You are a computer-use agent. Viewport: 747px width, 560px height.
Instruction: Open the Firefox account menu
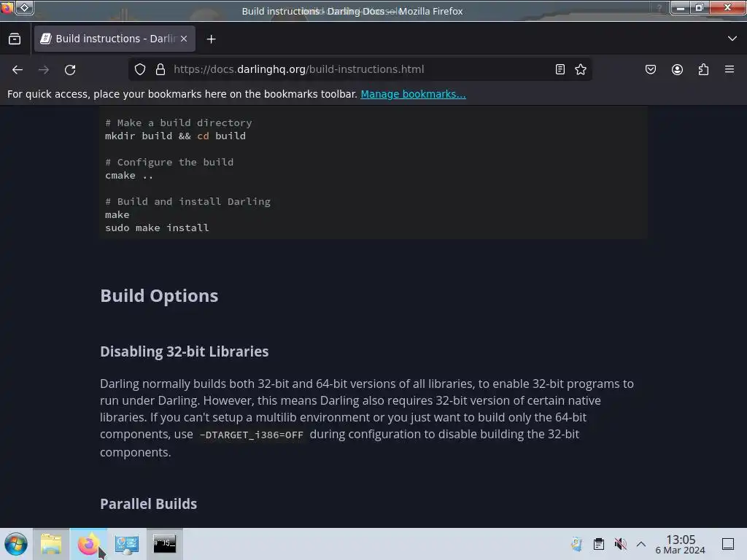click(x=677, y=69)
